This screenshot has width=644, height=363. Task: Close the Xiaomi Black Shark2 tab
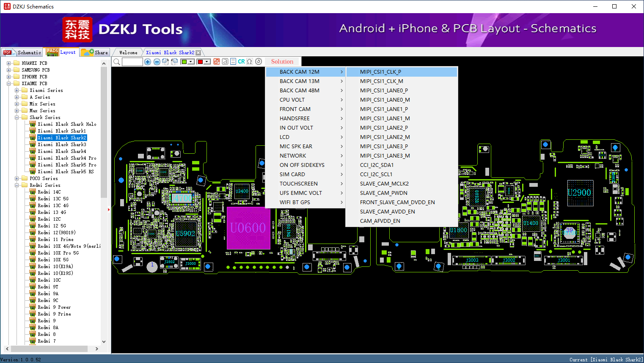pos(198,53)
